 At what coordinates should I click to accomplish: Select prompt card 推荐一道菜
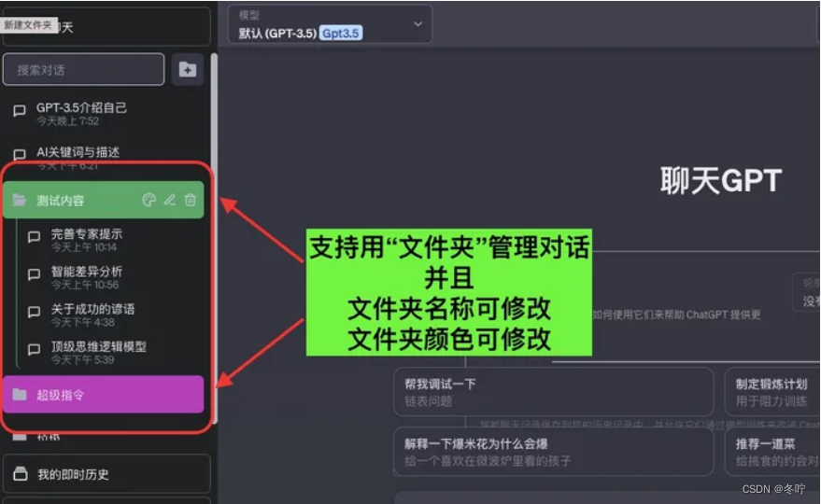pyautogui.click(x=772, y=452)
